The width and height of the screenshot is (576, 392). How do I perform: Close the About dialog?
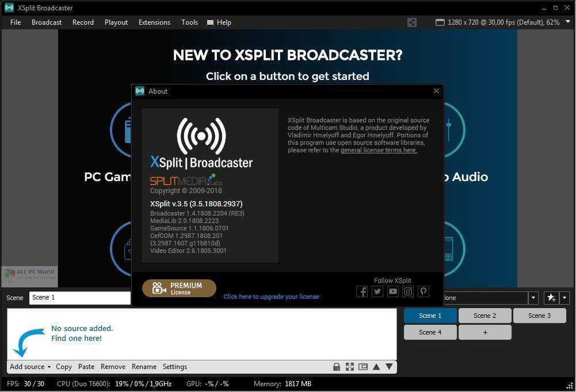(436, 91)
